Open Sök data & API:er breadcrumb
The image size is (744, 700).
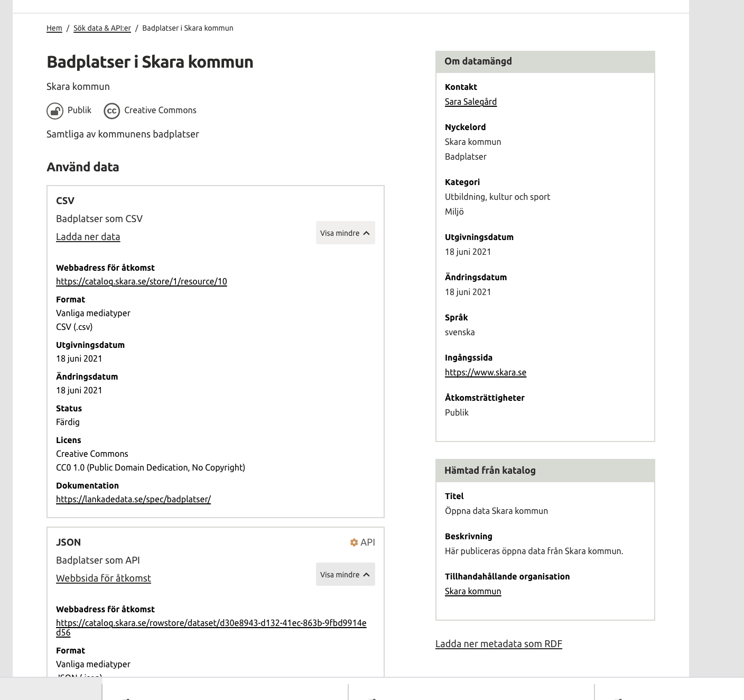(x=102, y=29)
